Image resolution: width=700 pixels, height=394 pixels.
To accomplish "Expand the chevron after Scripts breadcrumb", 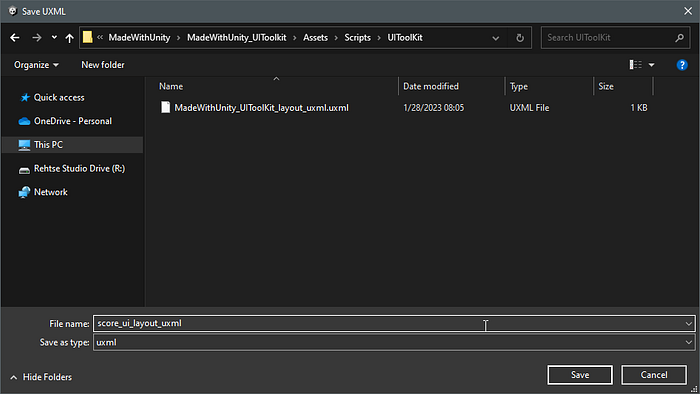I will [379, 38].
